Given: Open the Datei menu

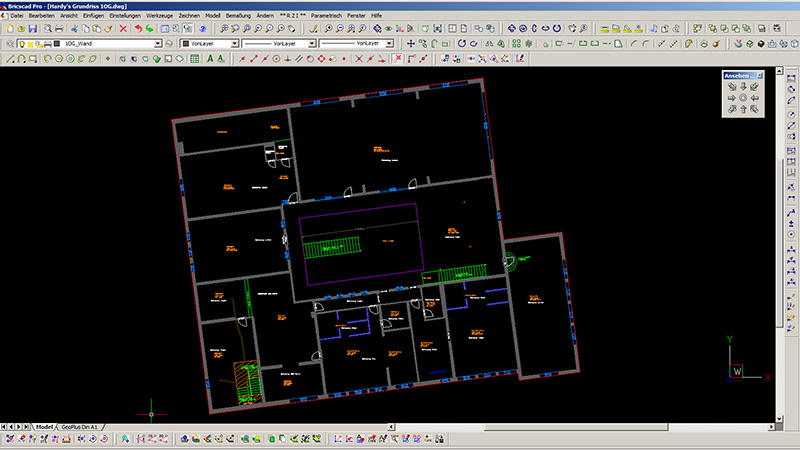Looking at the screenshot, I should 17,16.
